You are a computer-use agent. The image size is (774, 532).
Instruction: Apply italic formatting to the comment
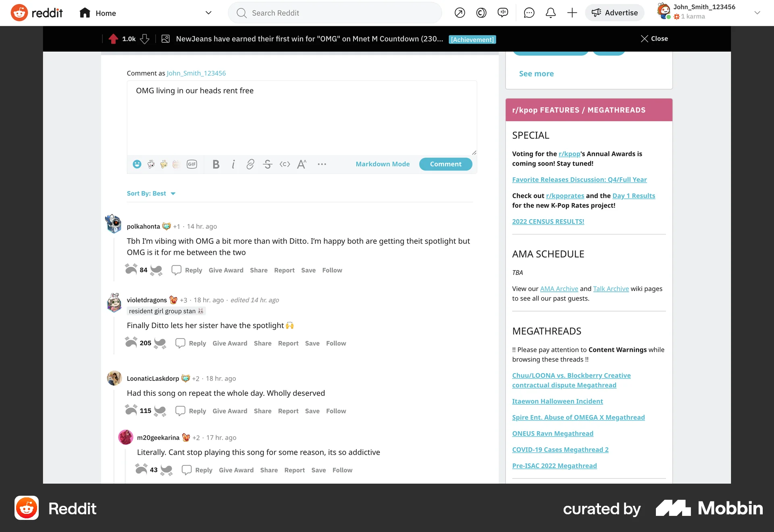coord(233,164)
